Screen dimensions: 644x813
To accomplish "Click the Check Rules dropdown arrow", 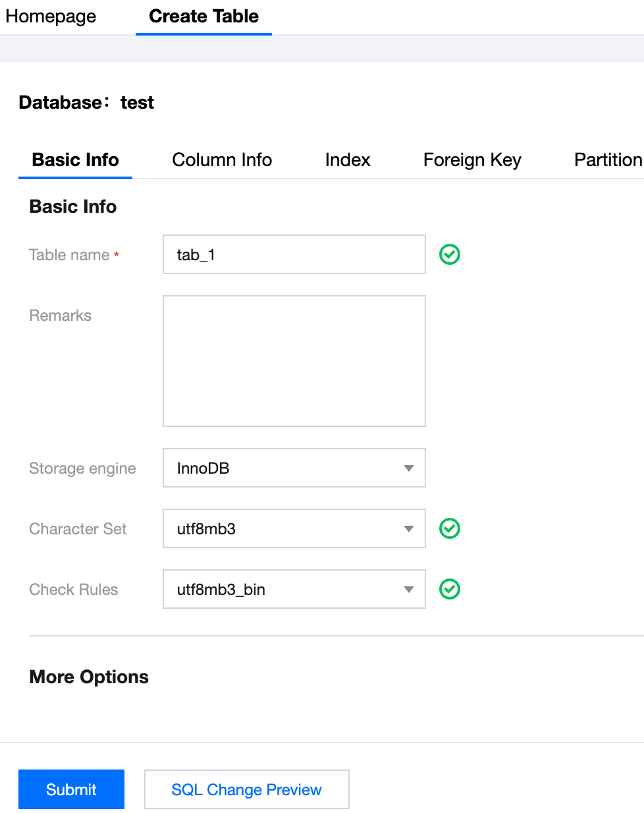I will click(409, 590).
